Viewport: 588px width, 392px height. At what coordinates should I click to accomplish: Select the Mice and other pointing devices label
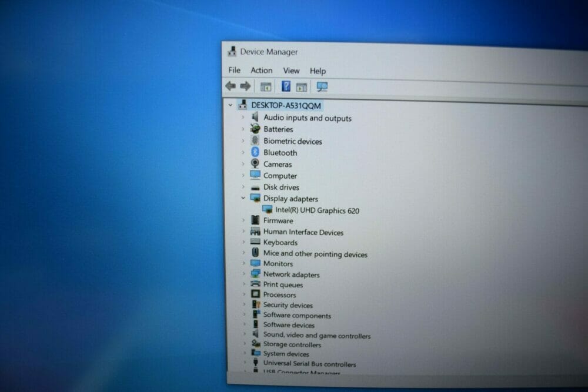point(315,254)
